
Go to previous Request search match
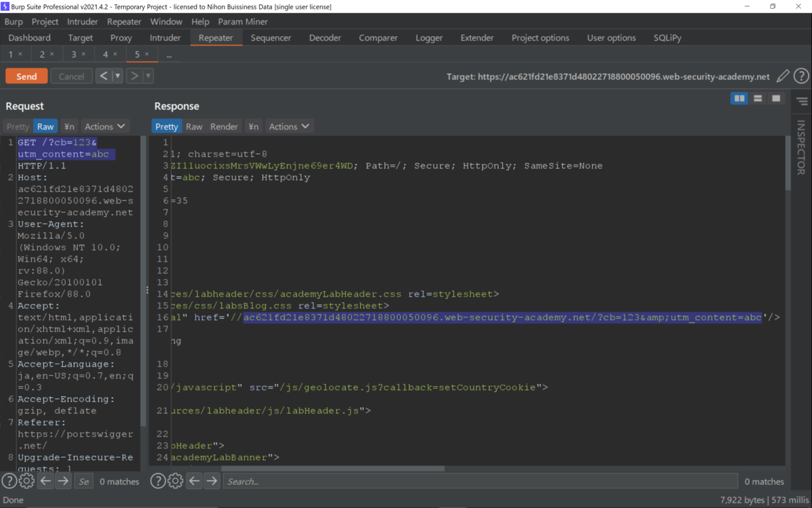[45, 481]
